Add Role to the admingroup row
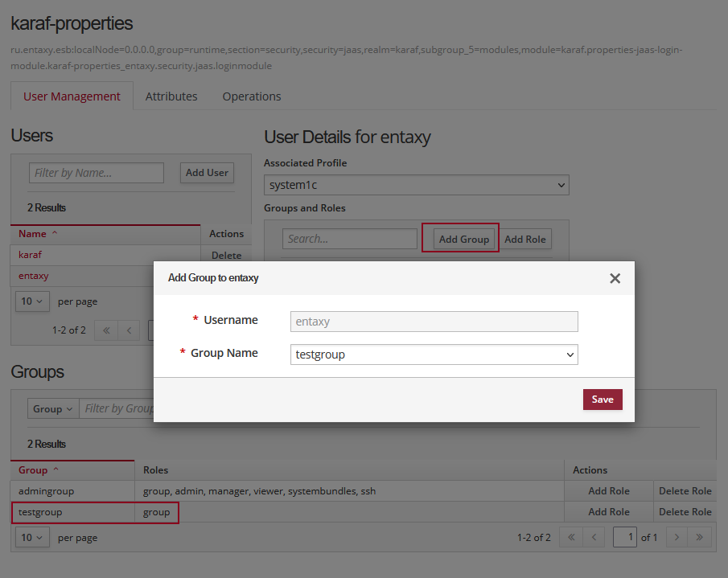Viewport: 728px width, 578px height. point(608,491)
